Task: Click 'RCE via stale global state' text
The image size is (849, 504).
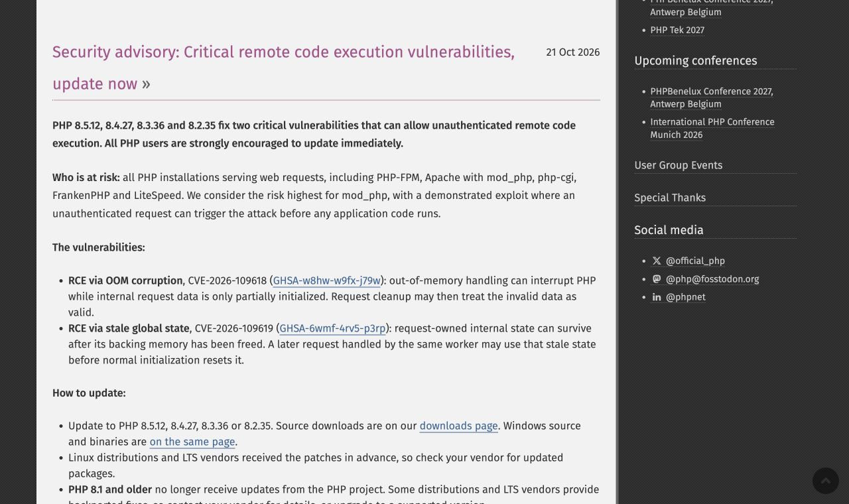Action: click(129, 328)
